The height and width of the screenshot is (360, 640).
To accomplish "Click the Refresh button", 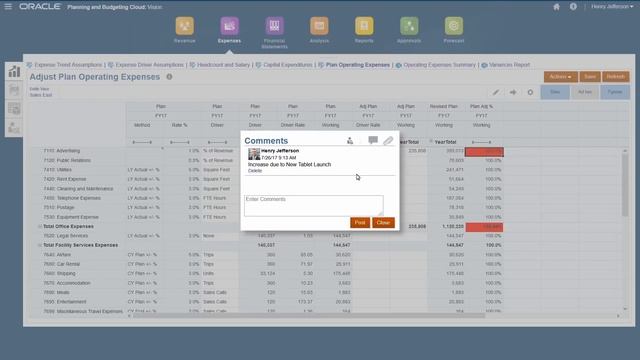I will (x=616, y=77).
